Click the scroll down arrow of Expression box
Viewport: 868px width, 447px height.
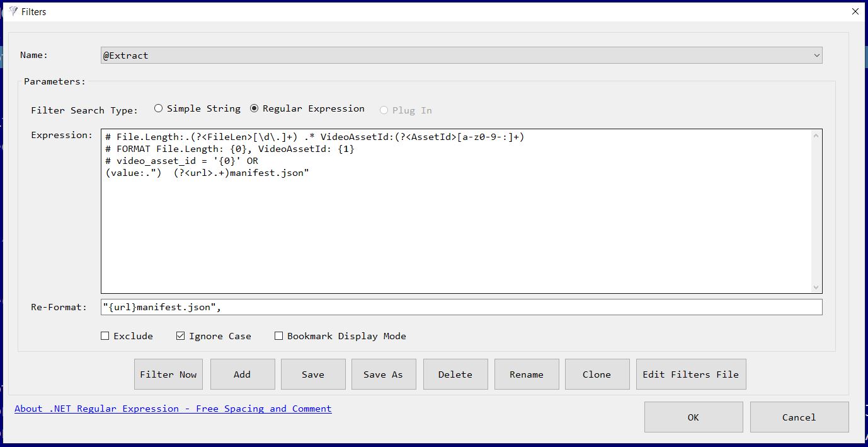tap(817, 287)
